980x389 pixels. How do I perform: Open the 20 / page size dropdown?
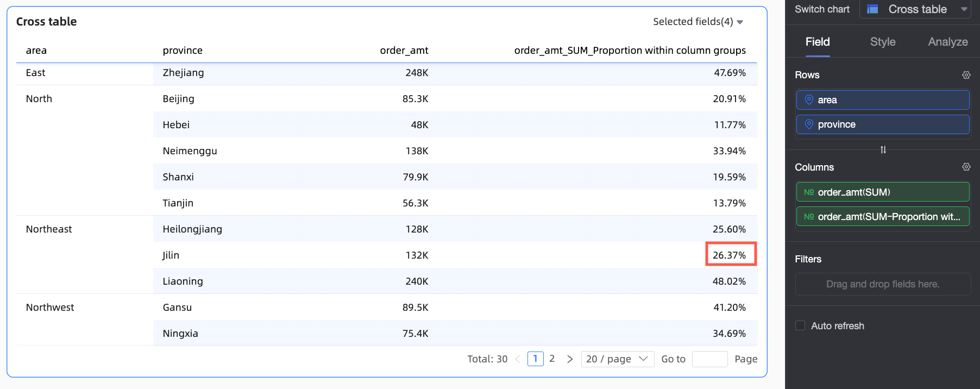click(617, 359)
